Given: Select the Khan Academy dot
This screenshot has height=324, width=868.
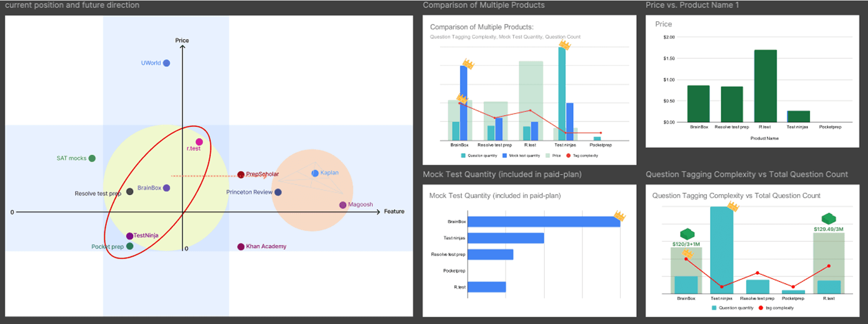Looking at the screenshot, I should coord(241,247).
